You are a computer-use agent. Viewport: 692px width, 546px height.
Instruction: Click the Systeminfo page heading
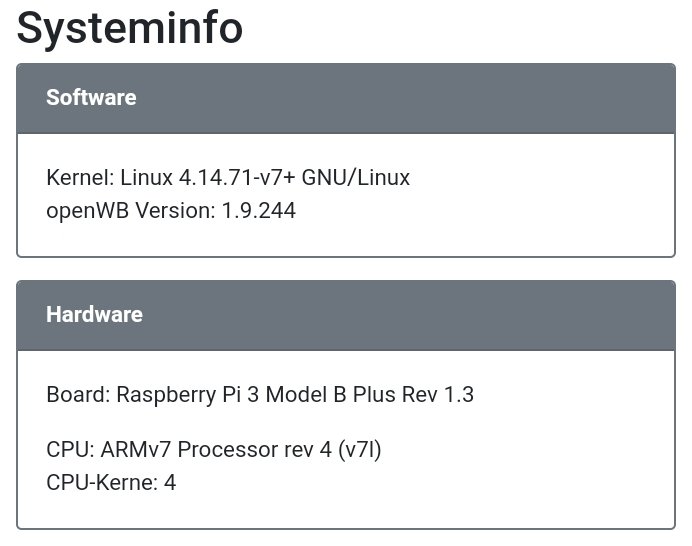click(130, 27)
